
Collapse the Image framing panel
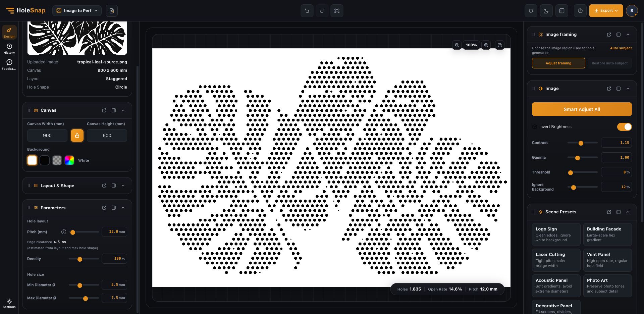click(x=628, y=35)
